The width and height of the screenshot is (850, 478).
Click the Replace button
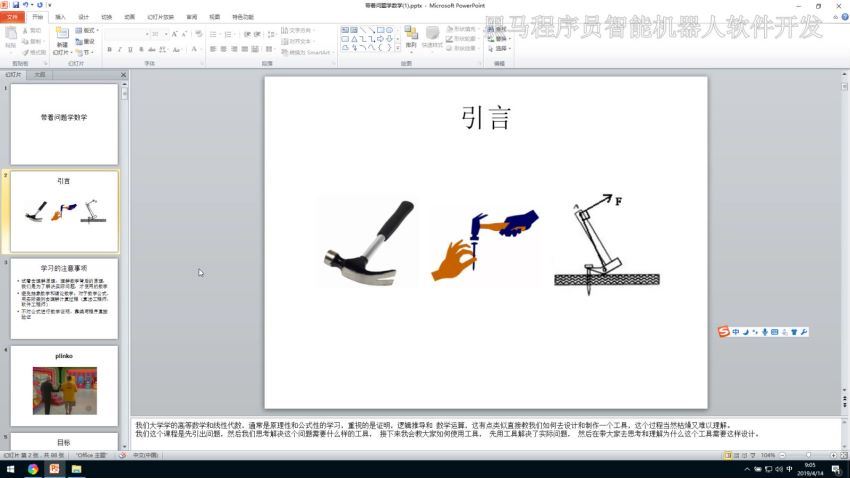pos(499,38)
